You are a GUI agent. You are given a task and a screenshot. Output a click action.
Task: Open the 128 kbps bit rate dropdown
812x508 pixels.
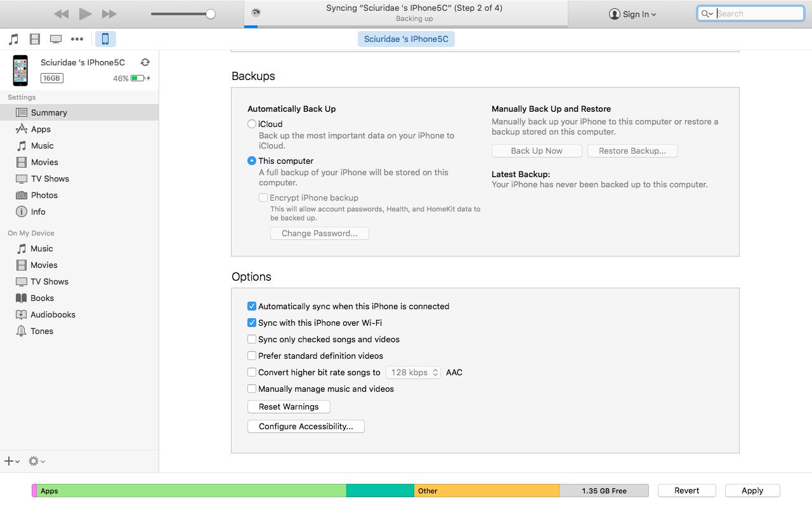tap(413, 372)
